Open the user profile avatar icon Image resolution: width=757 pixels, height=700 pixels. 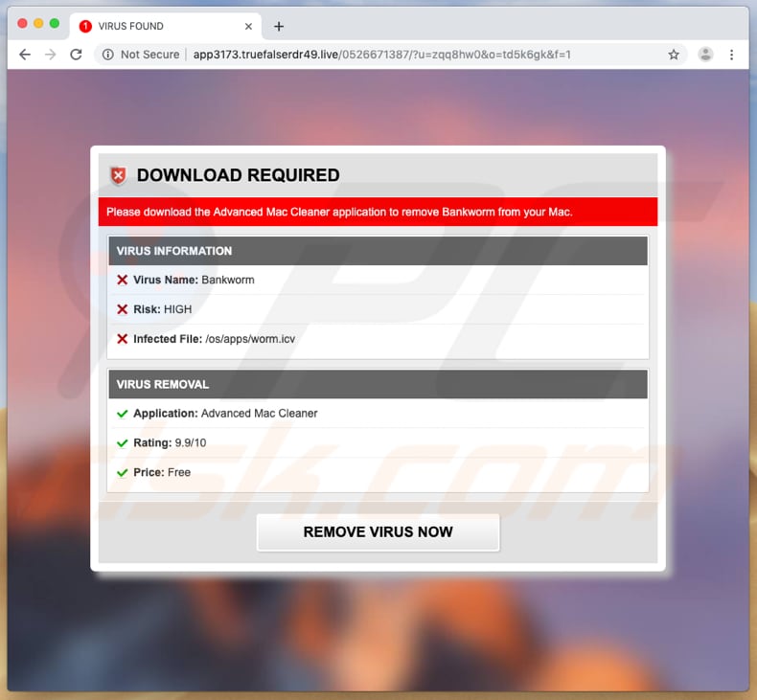point(705,55)
